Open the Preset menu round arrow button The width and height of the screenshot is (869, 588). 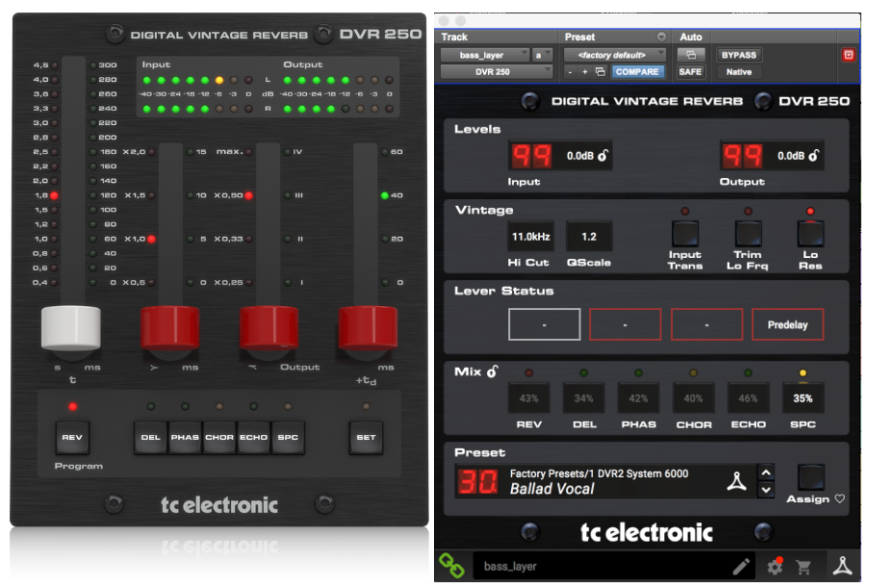(x=661, y=37)
